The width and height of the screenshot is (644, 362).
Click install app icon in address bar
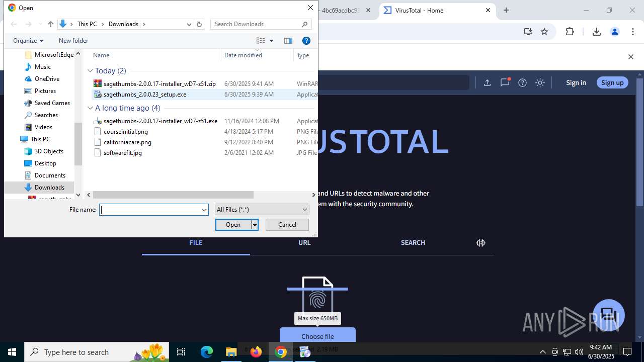[x=528, y=32]
